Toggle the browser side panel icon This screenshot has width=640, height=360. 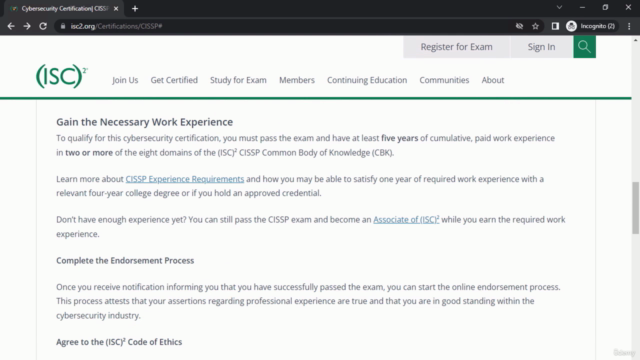point(555,26)
